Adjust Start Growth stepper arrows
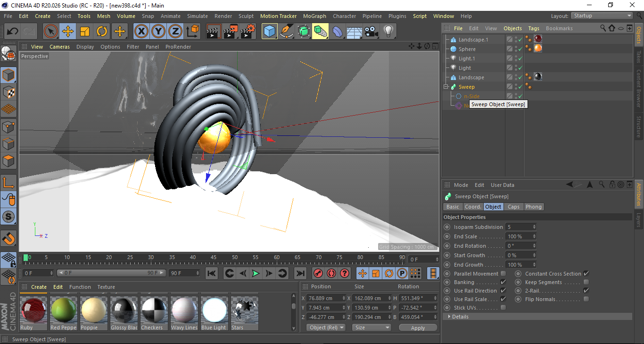644x344 pixels. pyautogui.click(x=534, y=255)
